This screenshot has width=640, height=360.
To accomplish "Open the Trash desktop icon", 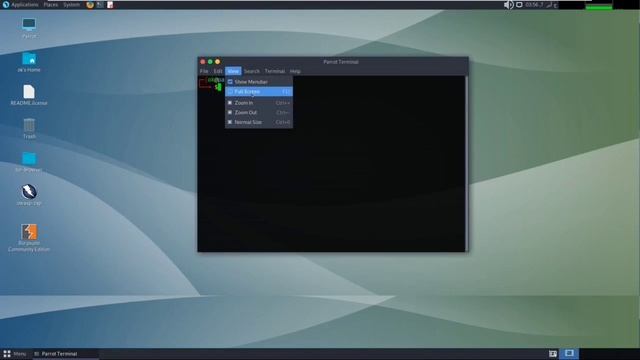I will tap(29, 125).
